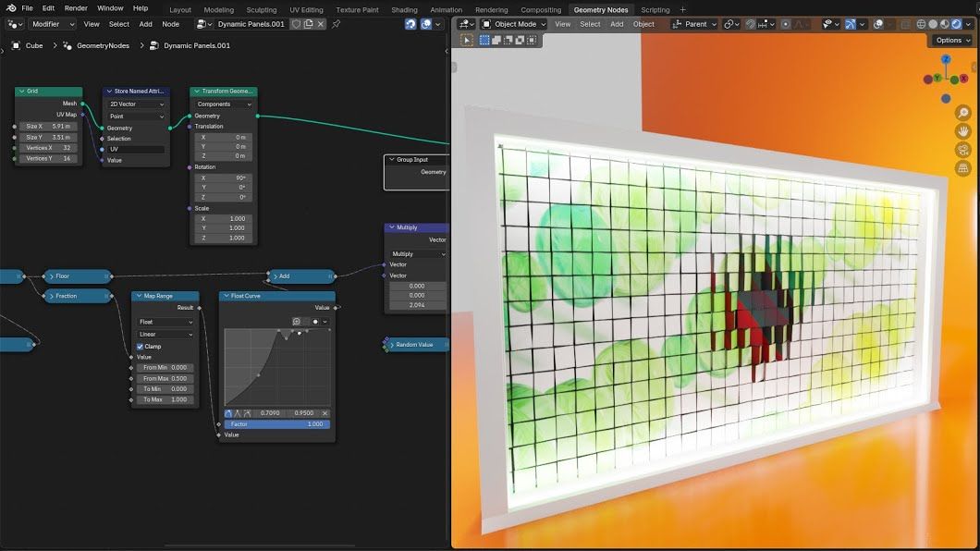Choose extend selection mode icon
This screenshot has height=551, width=980.
[496, 40]
